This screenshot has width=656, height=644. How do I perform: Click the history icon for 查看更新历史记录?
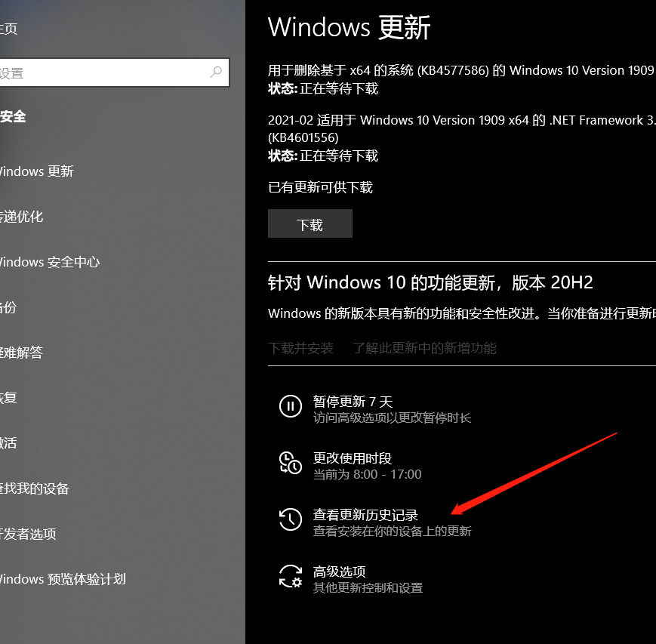291,519
